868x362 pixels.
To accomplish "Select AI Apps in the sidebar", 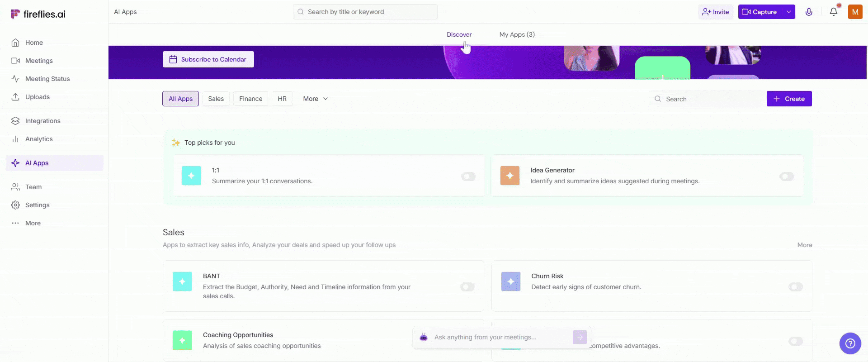I will [54, 163].
